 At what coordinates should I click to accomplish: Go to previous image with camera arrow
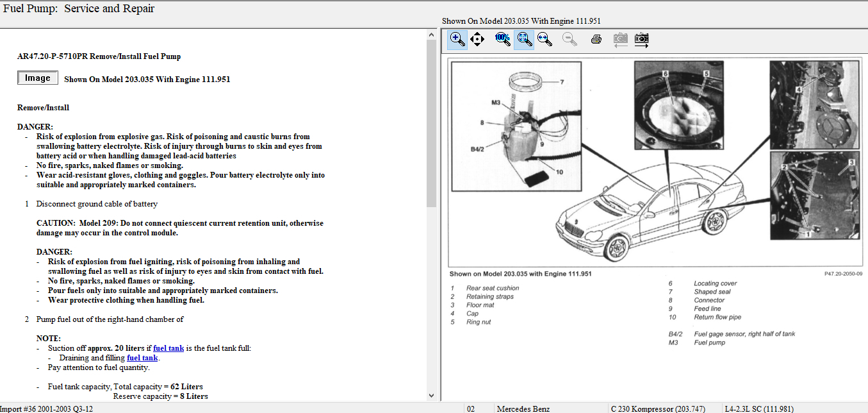tap(620, 40)
